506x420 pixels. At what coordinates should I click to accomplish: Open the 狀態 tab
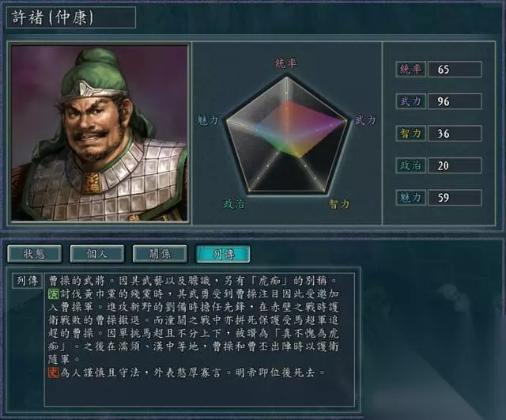point(35,254)
